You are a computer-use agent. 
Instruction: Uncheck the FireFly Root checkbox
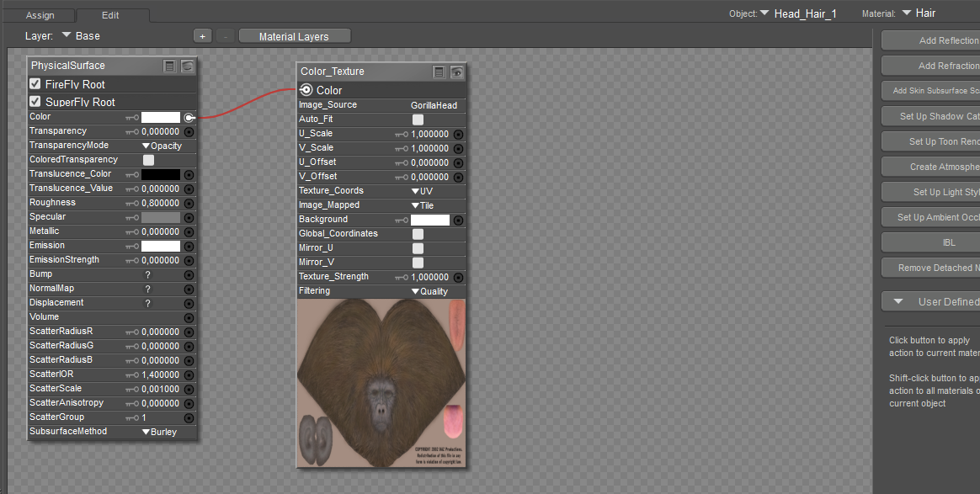(x=35, y=83)
